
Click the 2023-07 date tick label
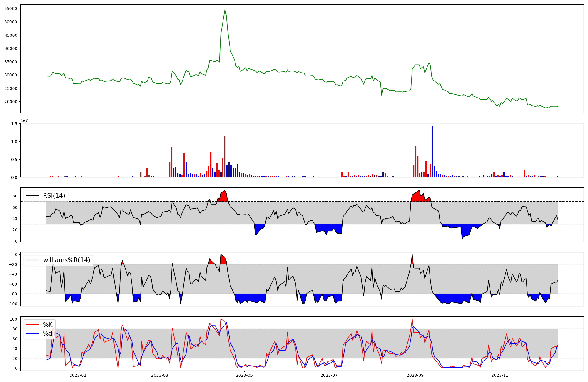click(x=329, y=375)
